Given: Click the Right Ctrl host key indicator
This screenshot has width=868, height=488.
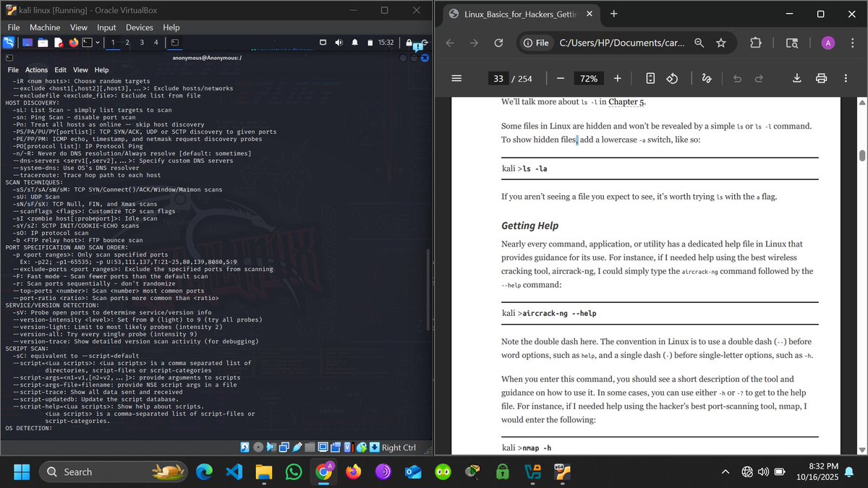Looking at the screenshot, I should (x=399, y=448).
